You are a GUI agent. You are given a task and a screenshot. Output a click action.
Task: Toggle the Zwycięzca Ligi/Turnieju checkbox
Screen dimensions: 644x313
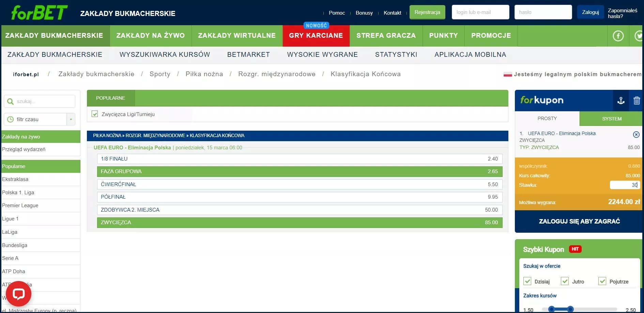pos(95,114)
